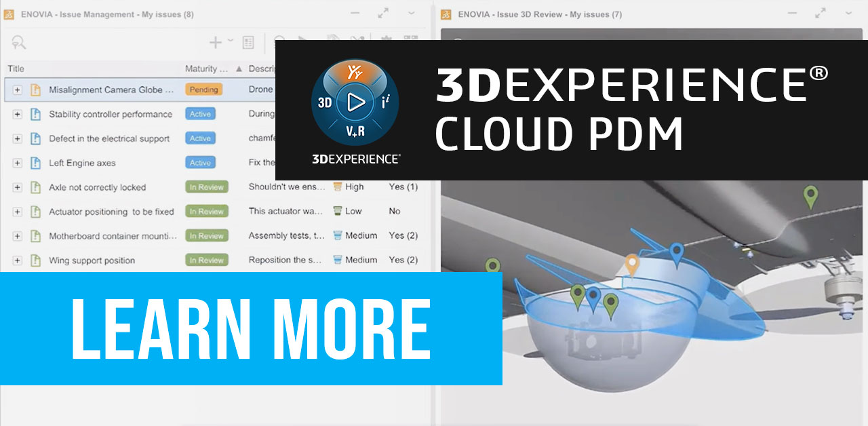868x426 pixels.
Task: Open the details list view icon in toolbar
Action: 248,43
